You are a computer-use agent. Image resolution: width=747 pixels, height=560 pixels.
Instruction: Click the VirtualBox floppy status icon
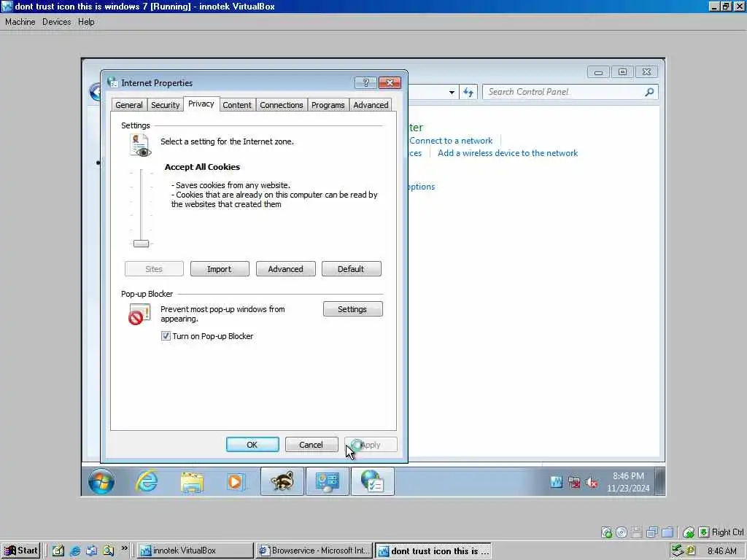pos(636,532)
